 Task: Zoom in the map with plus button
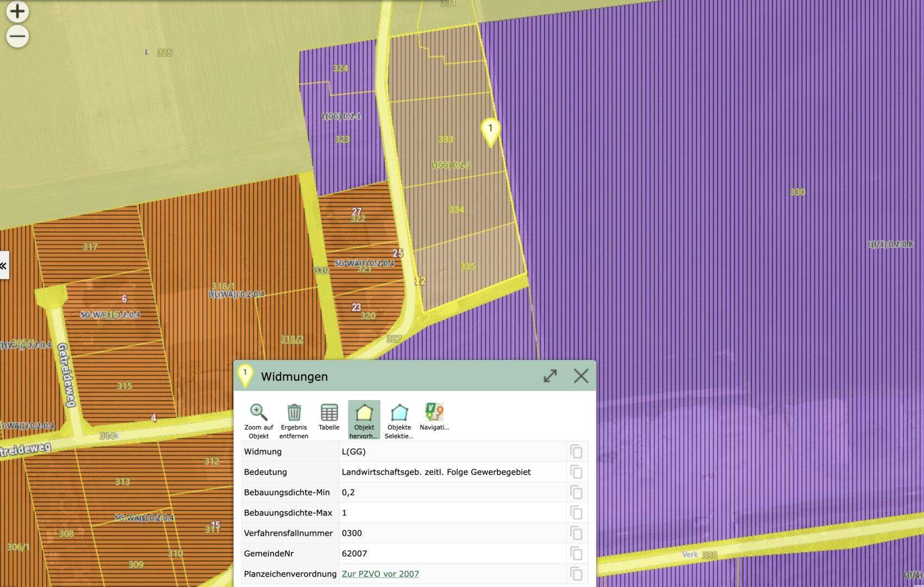17,11
